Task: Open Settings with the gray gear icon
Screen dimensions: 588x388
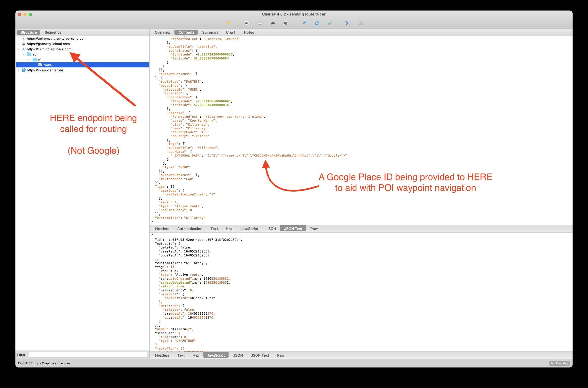Action: pos(361,23)
